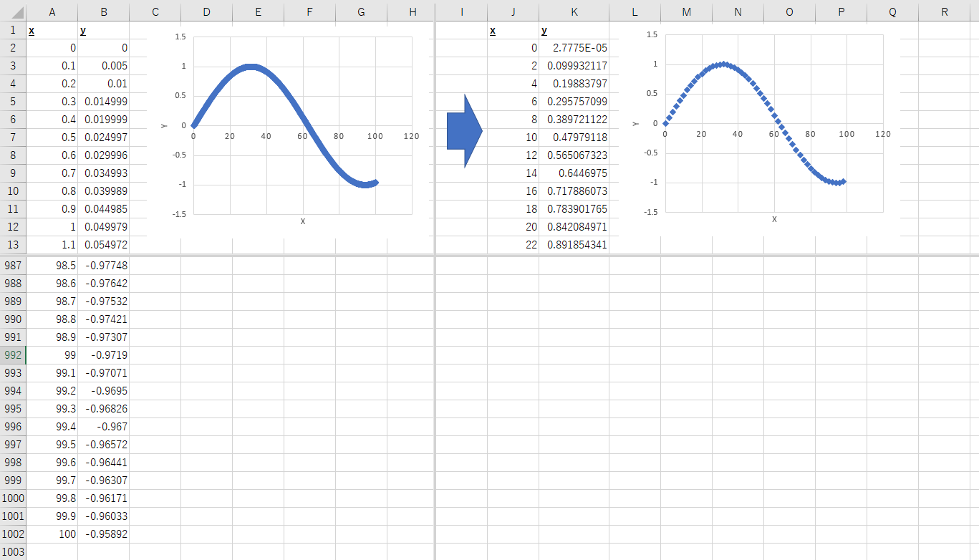The width and height of the screenshot is (979, 560).
Task: Select the row 992 header
Action: (13, 355)
